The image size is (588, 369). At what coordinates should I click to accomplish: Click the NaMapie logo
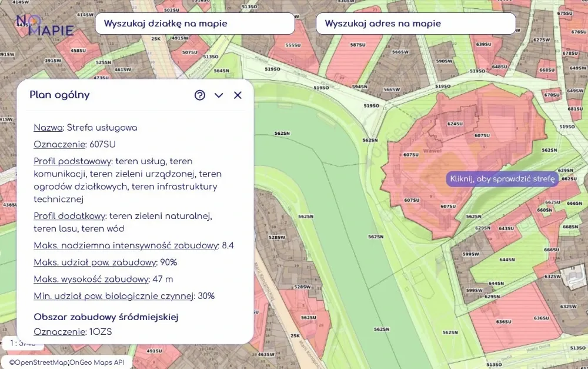[45, 25]
